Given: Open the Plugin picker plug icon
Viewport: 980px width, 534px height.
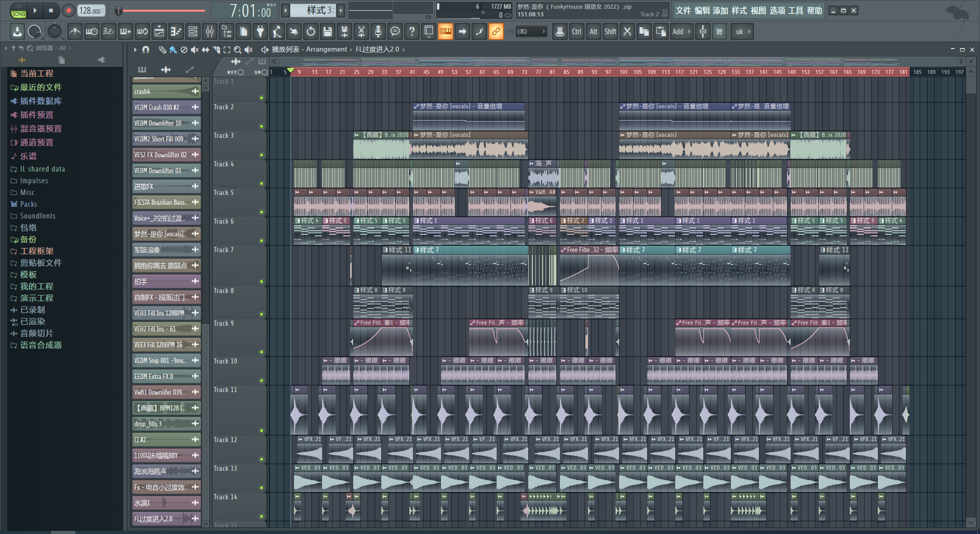Looking at the screenshot, I should click(260, 32).
